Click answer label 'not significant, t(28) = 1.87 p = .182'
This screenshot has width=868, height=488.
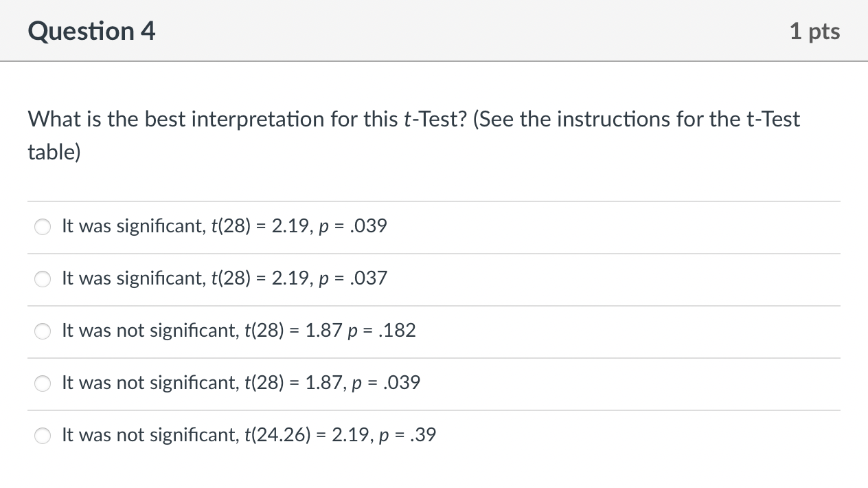click(x=238, y=331)
